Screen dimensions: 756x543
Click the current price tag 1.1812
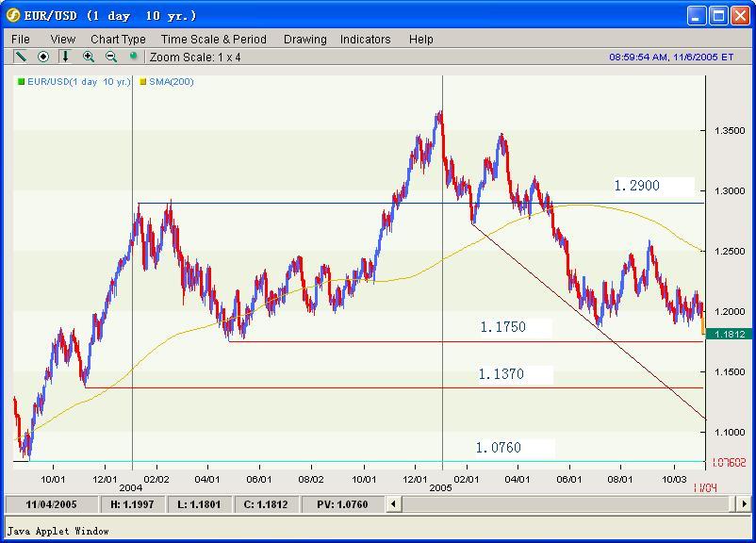coord(729,335)
